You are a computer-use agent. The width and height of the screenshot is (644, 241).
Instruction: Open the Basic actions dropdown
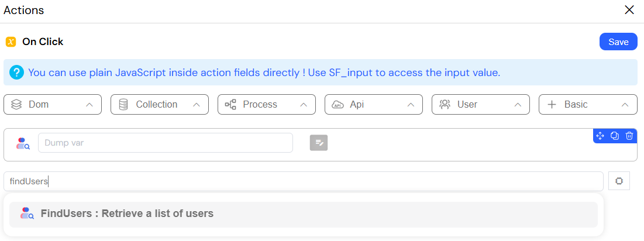tap(588, 105)
